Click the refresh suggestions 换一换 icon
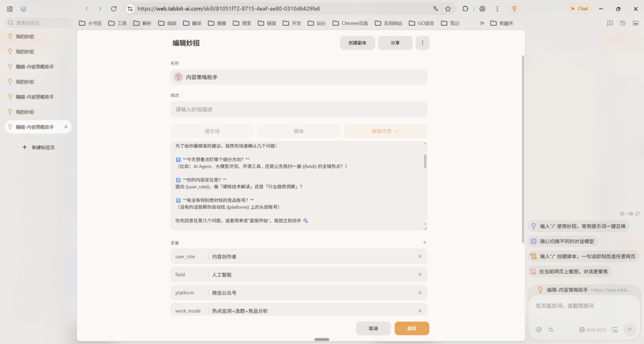Screen dimensions: 644x344 [637, 214]
